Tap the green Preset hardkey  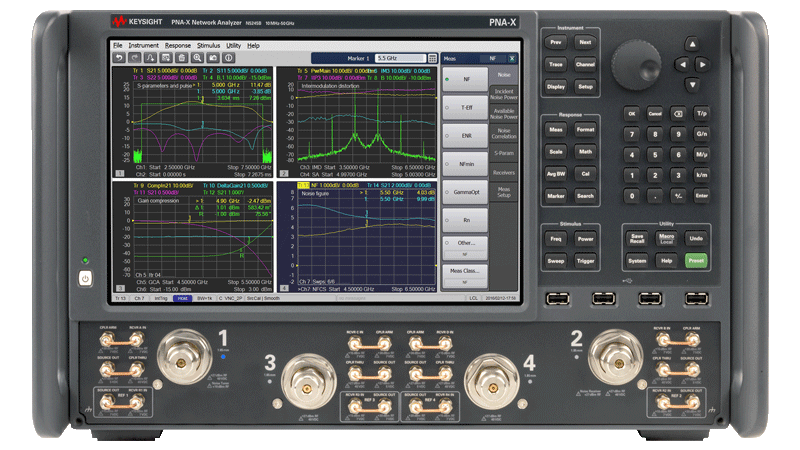pos(696,261)
